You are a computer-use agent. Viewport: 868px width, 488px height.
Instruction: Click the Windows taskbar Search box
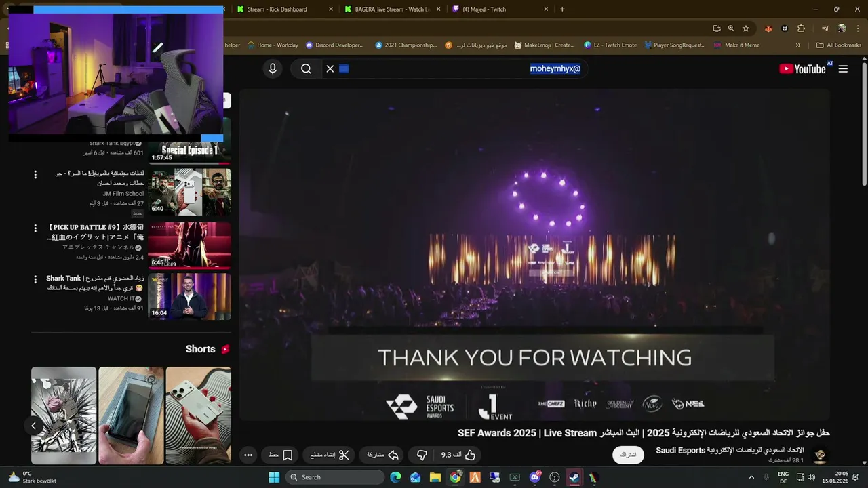335,477
